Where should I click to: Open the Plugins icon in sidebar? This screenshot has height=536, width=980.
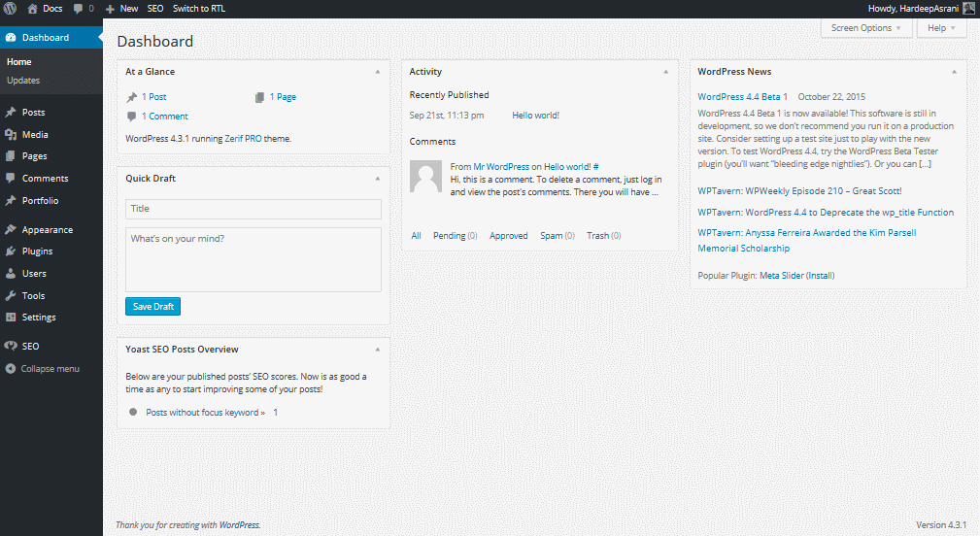(x=11, y=251)
